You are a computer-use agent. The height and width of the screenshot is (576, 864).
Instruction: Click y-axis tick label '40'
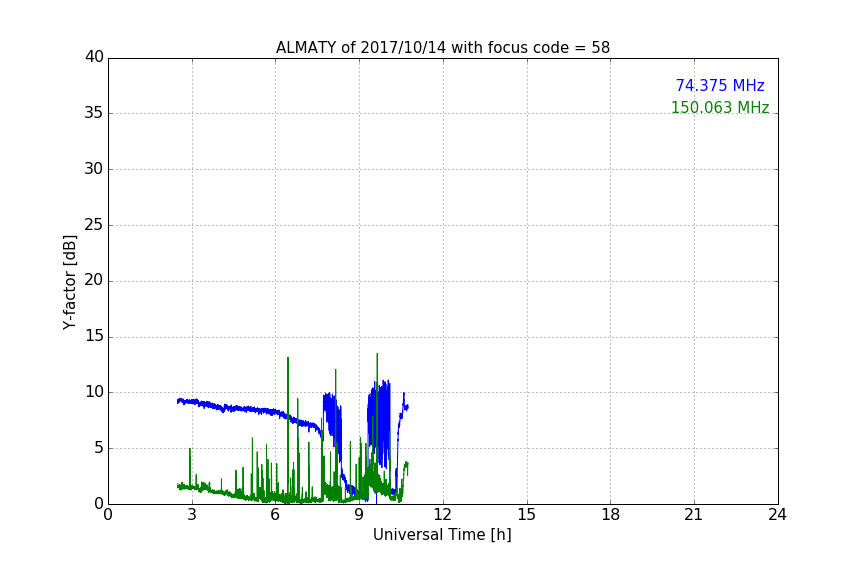point(94,57)
